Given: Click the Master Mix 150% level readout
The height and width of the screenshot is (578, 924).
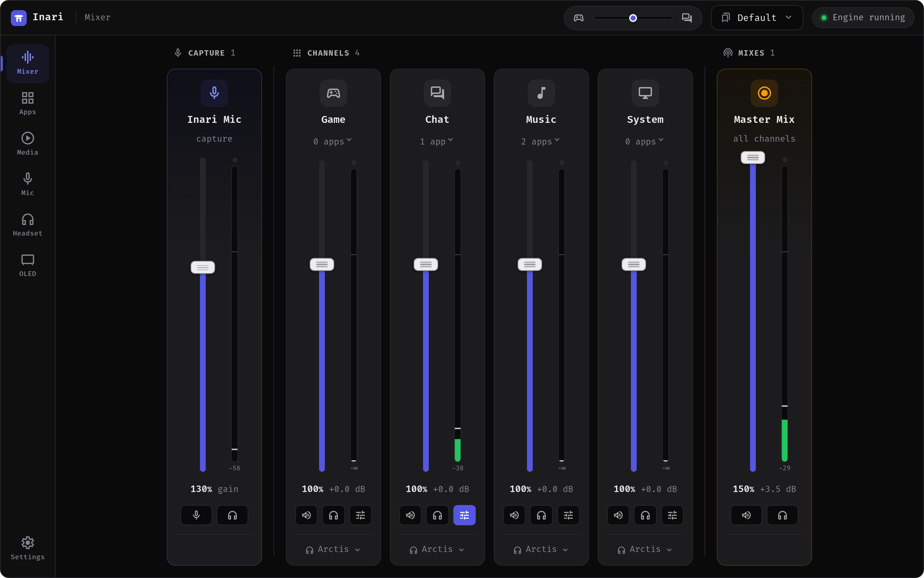Looking at the screenshot, I should point(743,489).
